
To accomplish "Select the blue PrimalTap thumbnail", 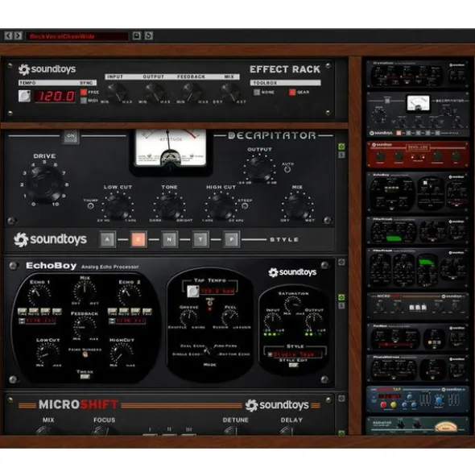I will coord(418,399).
